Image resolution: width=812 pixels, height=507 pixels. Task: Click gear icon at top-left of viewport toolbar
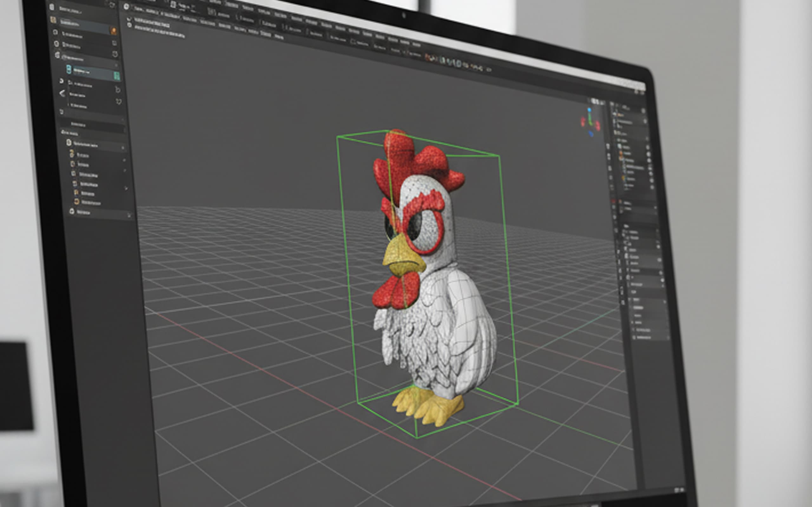[126, 6]
